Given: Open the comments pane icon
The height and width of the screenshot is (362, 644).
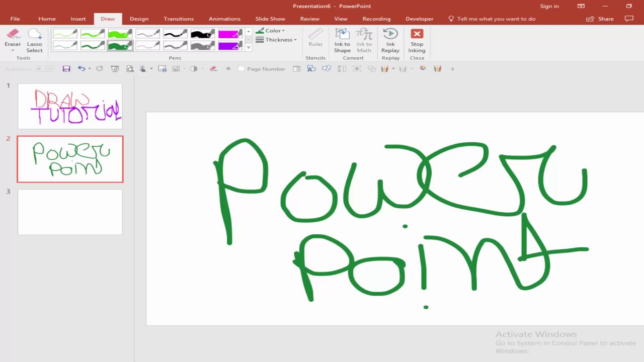Looking at the screenshot, I should click(629, 19).
